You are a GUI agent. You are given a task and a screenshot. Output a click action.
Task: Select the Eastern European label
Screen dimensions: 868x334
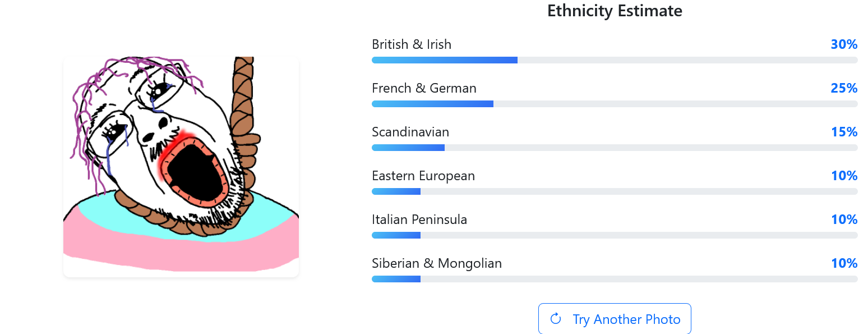[x=423, y=176]
